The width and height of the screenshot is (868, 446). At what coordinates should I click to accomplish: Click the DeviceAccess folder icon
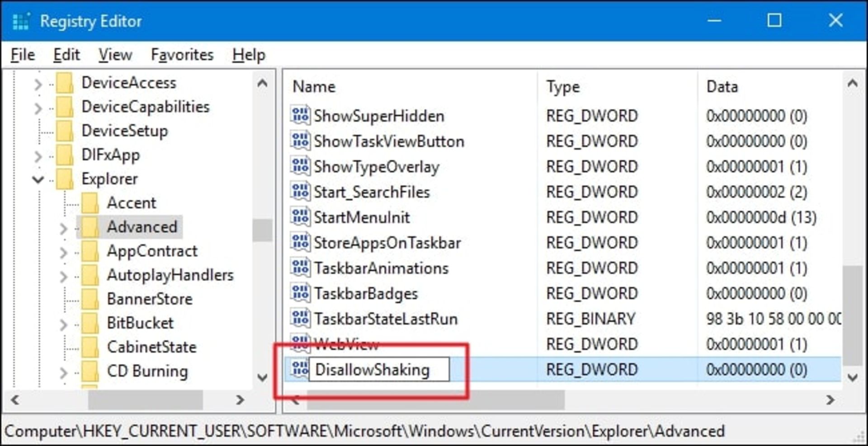pyautogui.click(x=65, y=83)
